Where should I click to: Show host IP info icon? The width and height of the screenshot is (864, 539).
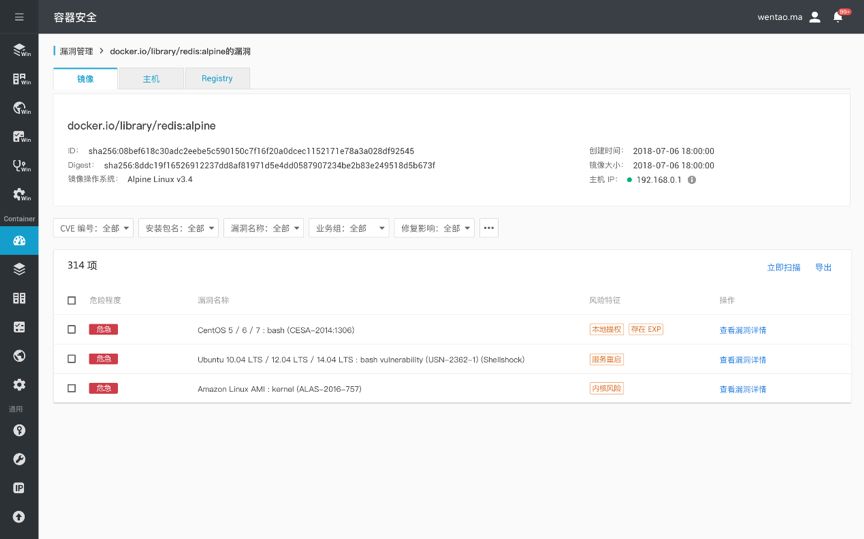coord(692,180)
